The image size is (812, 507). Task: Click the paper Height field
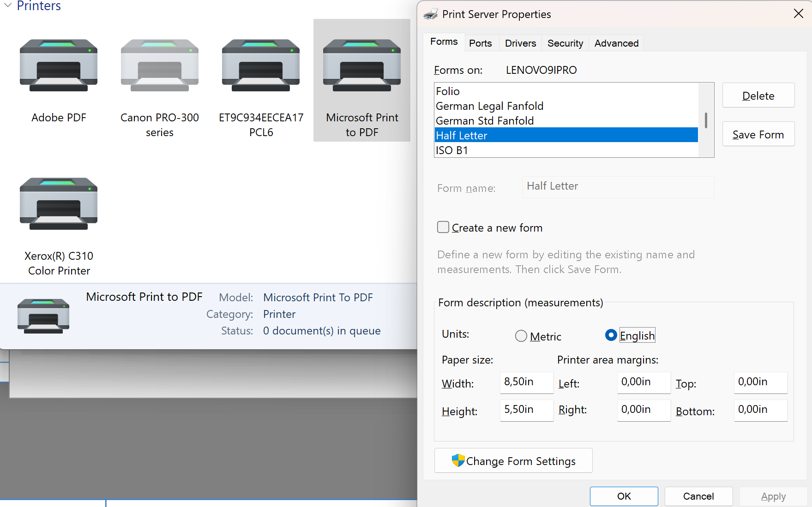click(527, 410)
